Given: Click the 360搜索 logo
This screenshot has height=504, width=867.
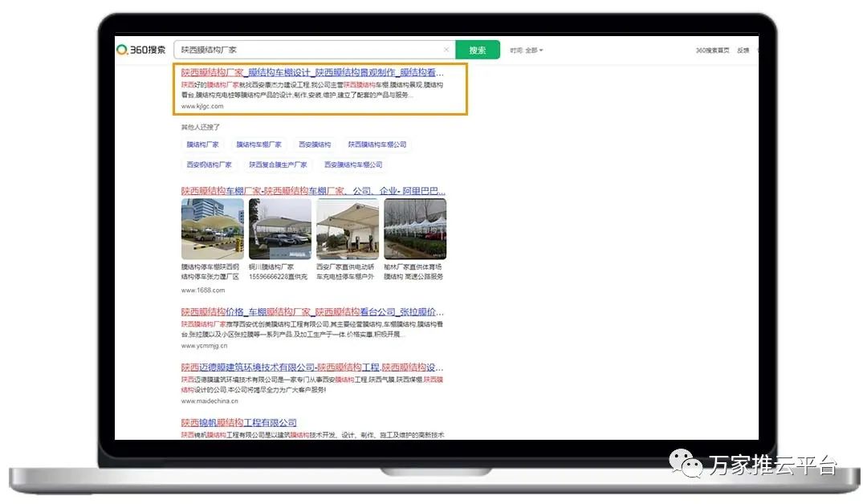Looking at the screenshot, I should [141, 50].
